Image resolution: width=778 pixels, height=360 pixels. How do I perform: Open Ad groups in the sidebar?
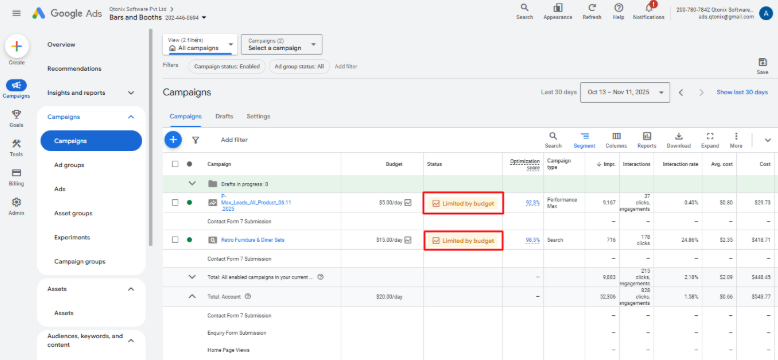[69, 165]
